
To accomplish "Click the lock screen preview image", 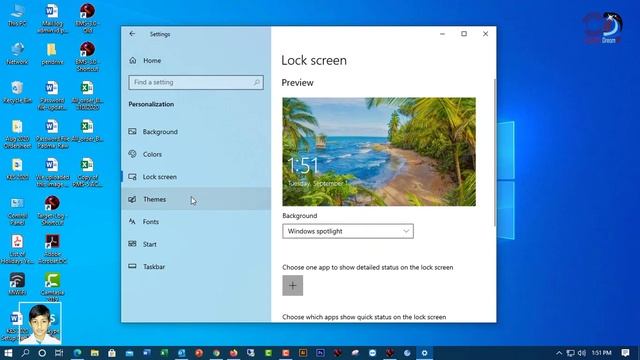I will pyautogui.click(x=379, y=151).
